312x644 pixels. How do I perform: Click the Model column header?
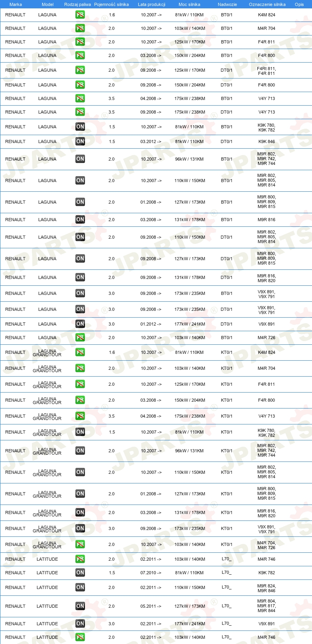pos(47,4)
